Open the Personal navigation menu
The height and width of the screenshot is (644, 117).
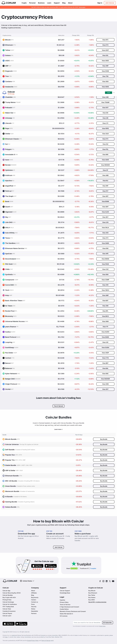coord(32,3)
